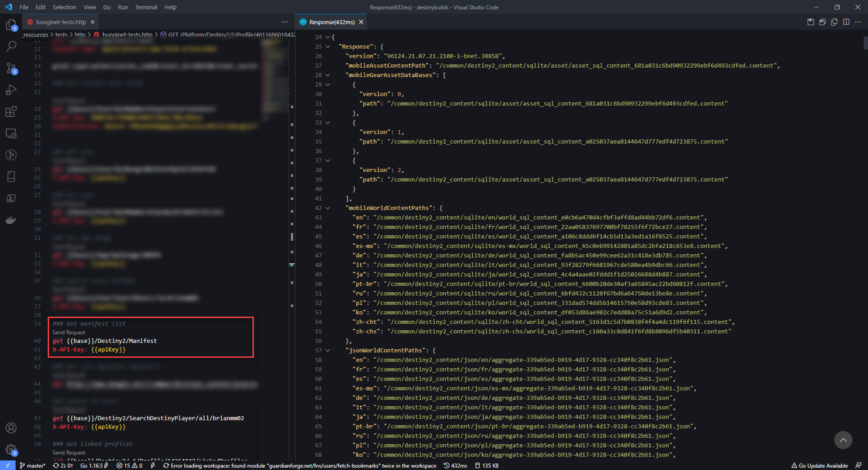Open the Run menu
868x470 pixels.
pyautogui.click(x=123, y=7)
